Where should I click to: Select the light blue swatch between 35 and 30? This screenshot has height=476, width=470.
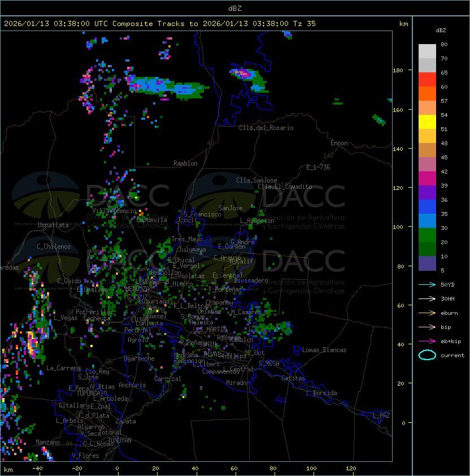(427, 220)
